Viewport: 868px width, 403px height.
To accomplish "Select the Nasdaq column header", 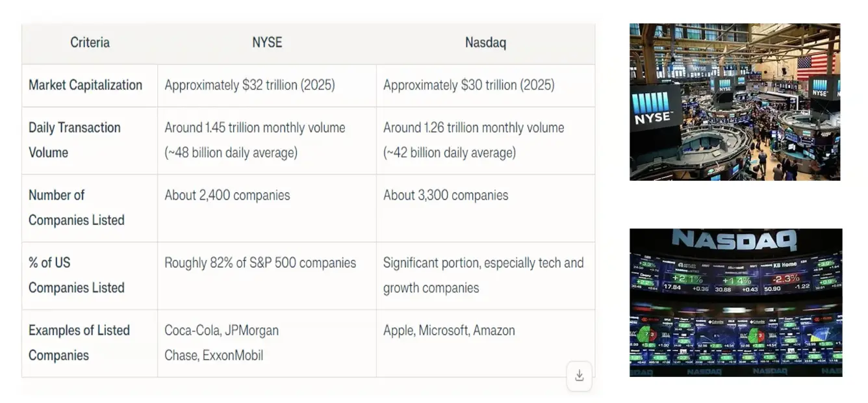I will [485, 43].
